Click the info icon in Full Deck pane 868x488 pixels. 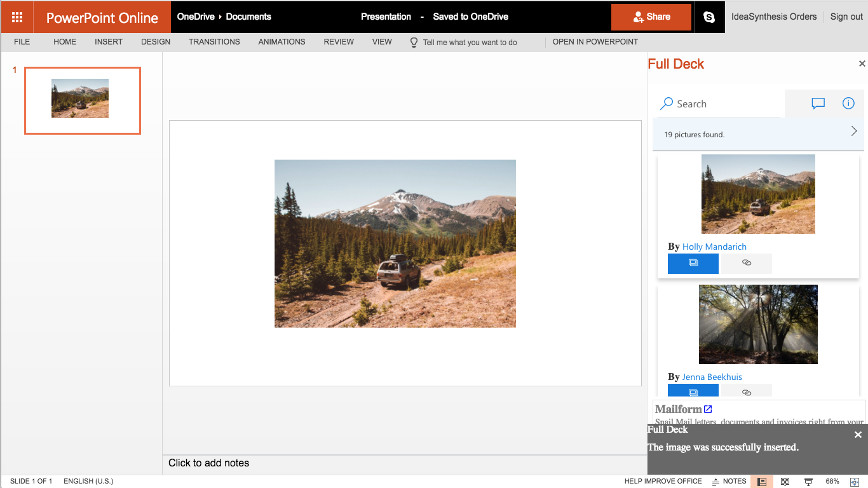pos(848,104)
